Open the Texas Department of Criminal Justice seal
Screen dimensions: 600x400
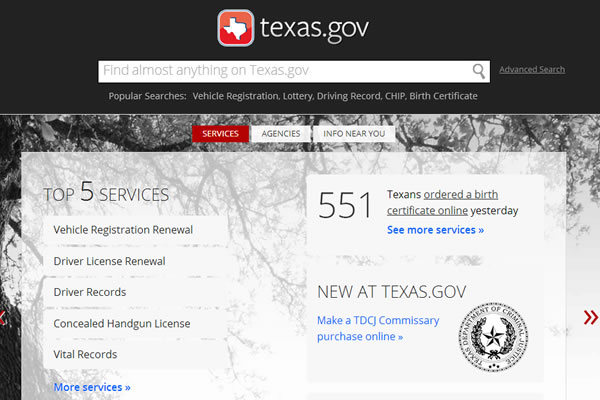tap(493, 337)
